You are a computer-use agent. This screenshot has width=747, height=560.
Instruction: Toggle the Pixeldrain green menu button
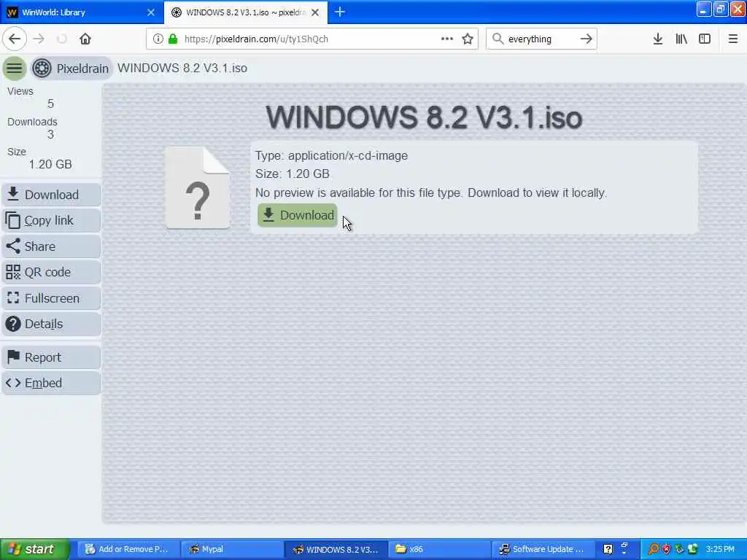click(15, 68)
